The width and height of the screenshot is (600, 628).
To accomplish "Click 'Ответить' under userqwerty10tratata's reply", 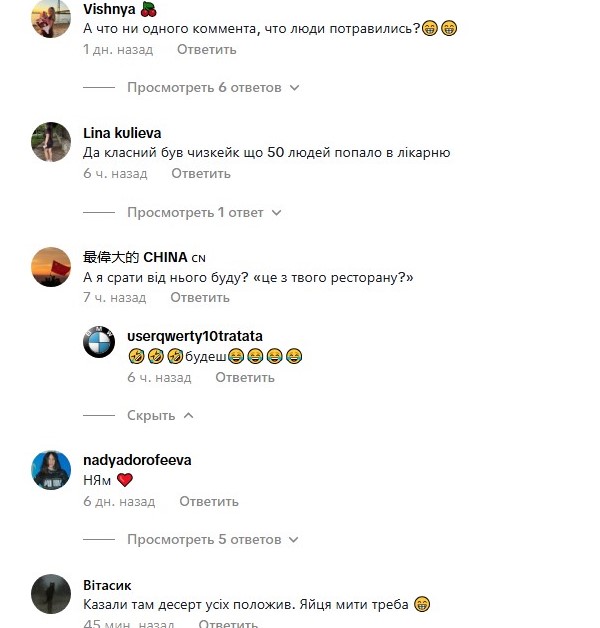I will (x=245, y=377).
